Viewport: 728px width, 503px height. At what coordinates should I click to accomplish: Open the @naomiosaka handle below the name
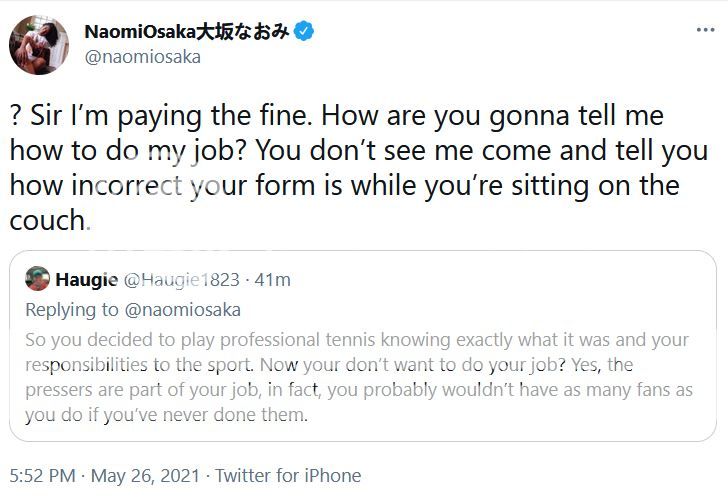click(143, 57)
